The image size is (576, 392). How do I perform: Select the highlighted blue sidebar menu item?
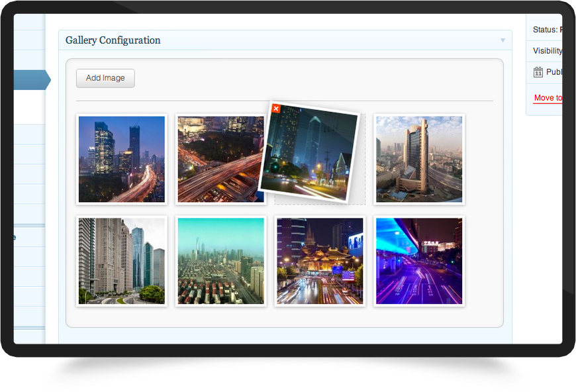coord(31,80)
